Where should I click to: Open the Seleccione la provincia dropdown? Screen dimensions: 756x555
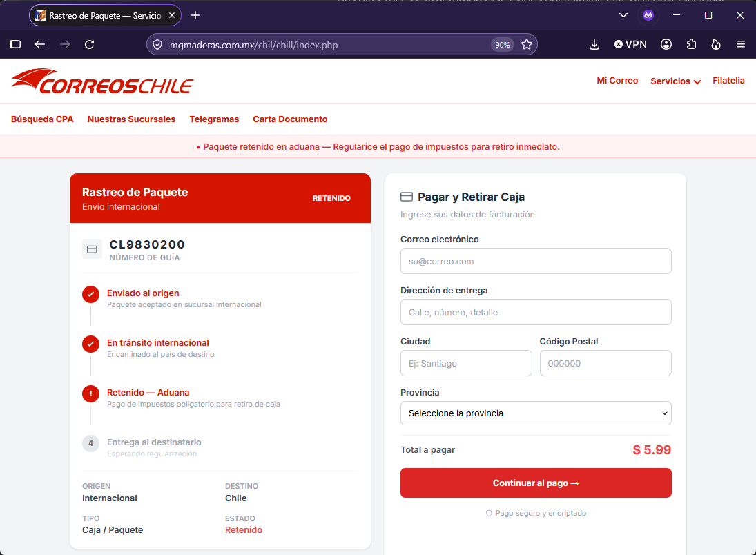(536, 413)
